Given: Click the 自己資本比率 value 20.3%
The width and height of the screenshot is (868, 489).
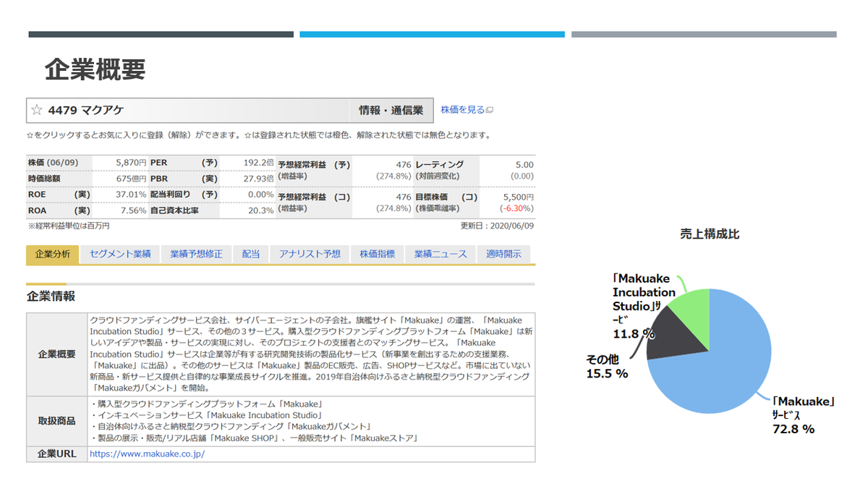Looking at the screenshot, I should coord(261,211).
